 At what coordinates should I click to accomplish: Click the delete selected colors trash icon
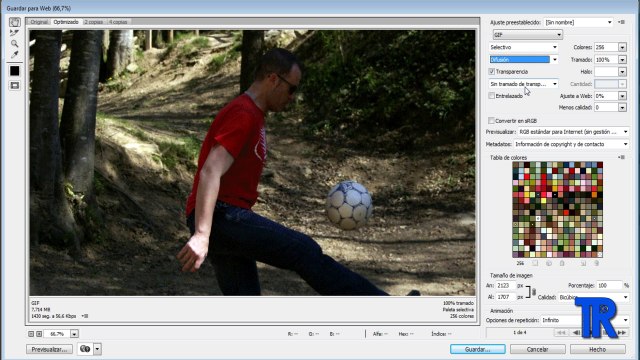pyautogui.click(x=596, y=263)
